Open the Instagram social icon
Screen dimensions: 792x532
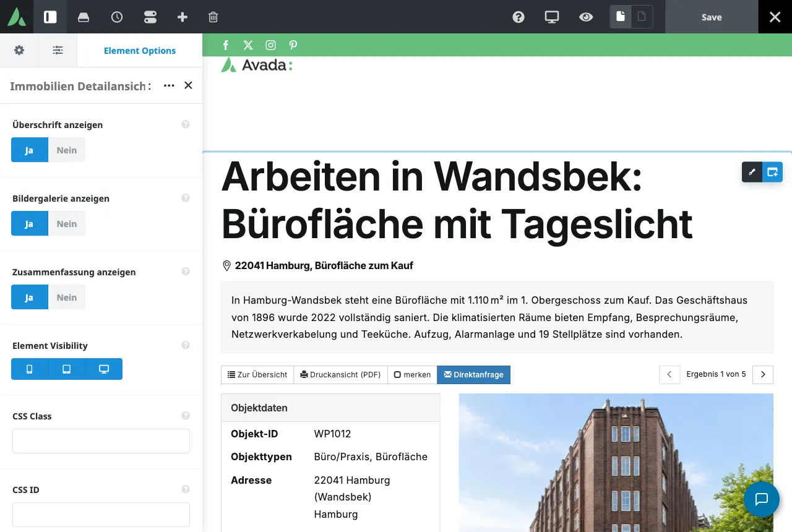pyautogui.click(x=270, y=45)
